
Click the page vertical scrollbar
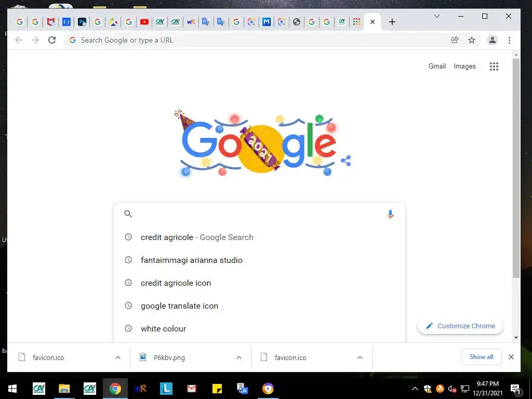coord(516,168)
